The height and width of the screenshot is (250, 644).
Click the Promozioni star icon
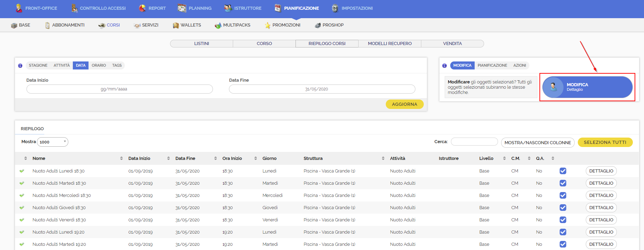tap(268, 25)
